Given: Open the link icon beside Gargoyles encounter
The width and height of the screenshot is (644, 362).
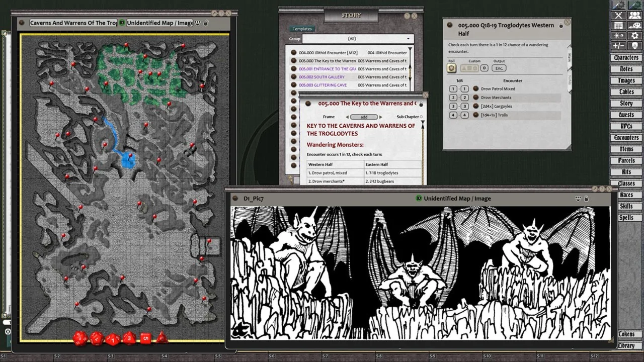Looking at the screenshot, I should tap(476, 106).
